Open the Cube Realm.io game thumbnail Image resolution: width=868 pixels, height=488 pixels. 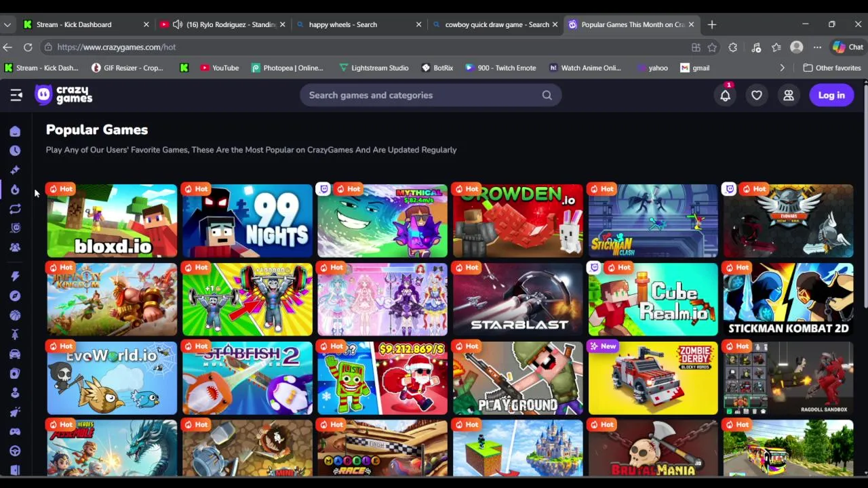coord(653,300)
